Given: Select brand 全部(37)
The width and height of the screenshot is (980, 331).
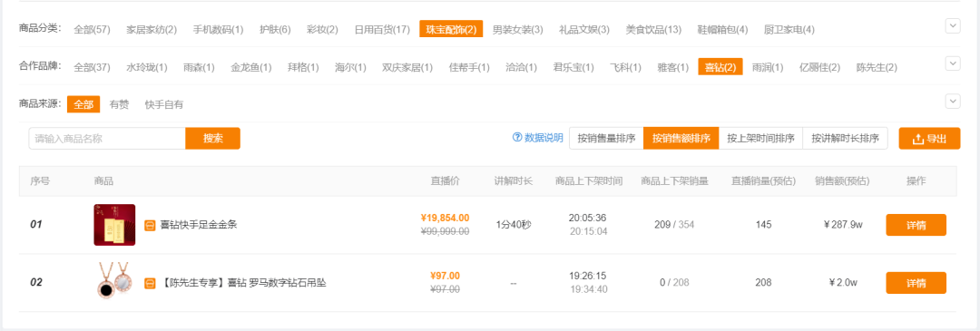Looking at the screenshot, I should pyautogui.click(x=92, y=67).
